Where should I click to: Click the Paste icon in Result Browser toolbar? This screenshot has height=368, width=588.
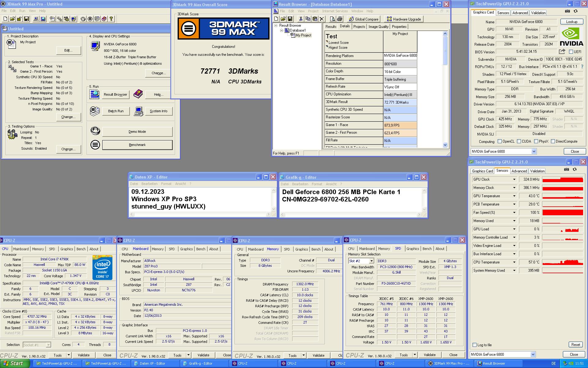(x=315, y=19)
